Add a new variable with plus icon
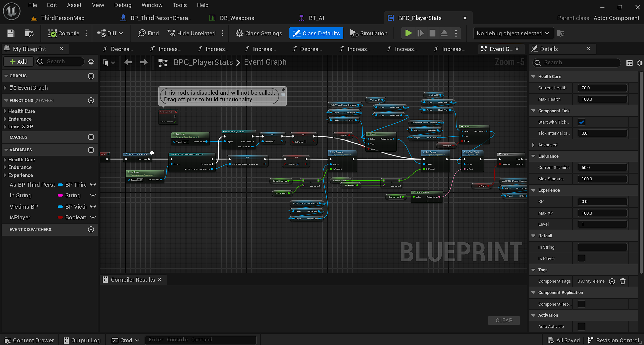 pos(91,150)
